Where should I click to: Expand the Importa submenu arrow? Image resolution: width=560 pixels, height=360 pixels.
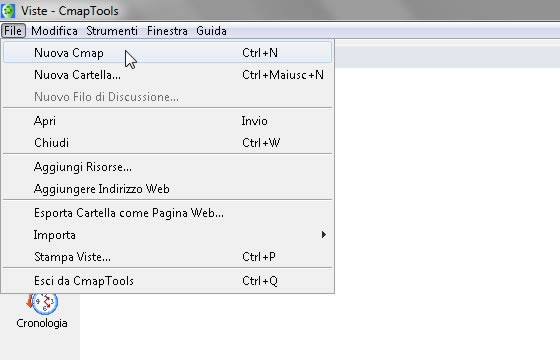tap(324, 235)
